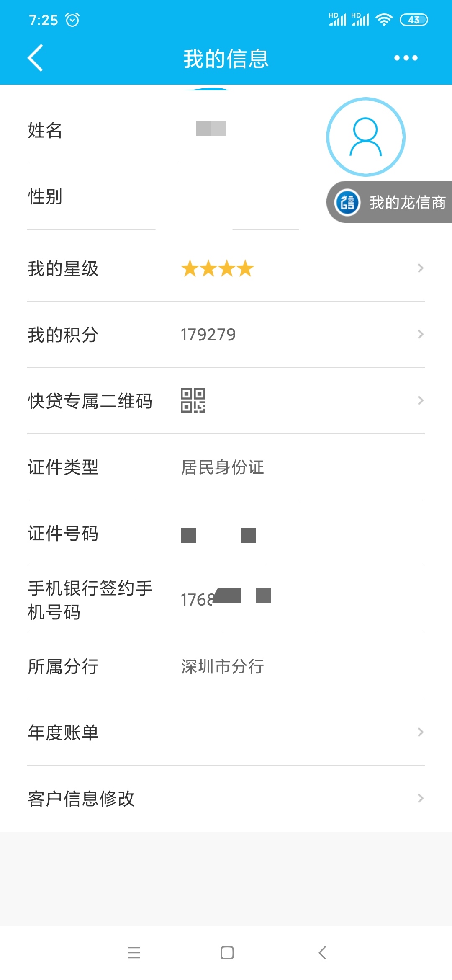Open the three-dot more options menu
Viewport: 452px width, 980px height.
coord(406,58)
